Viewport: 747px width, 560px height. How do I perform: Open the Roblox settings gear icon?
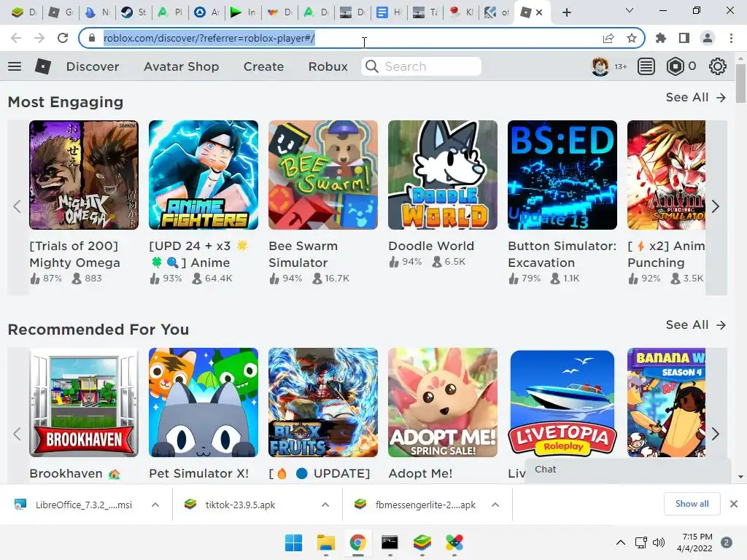[x=718, y=66]
